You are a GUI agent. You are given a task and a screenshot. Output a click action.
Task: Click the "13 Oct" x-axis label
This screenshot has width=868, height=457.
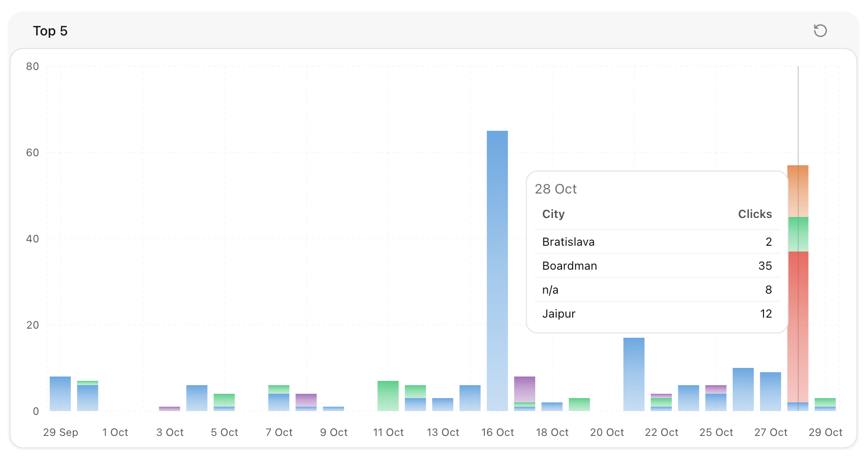coord(443,433)
